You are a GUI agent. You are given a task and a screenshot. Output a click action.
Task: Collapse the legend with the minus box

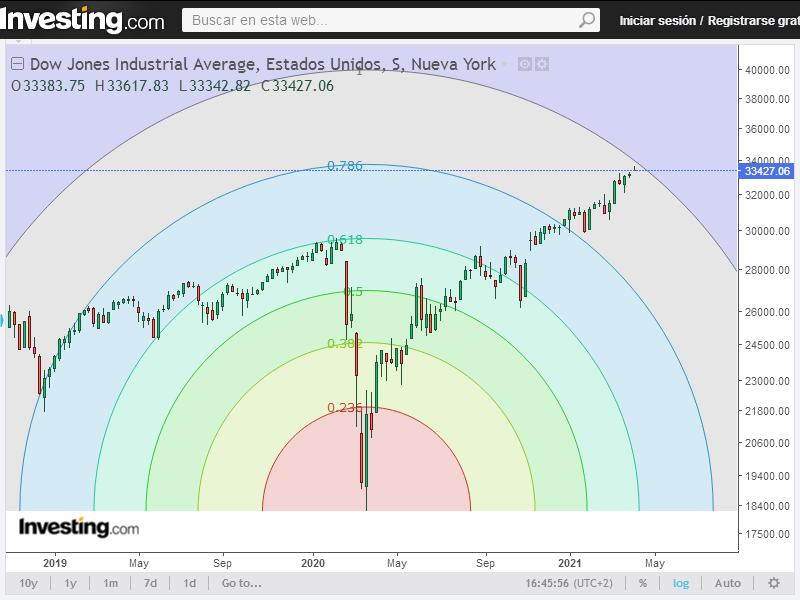tap(17, 64)
